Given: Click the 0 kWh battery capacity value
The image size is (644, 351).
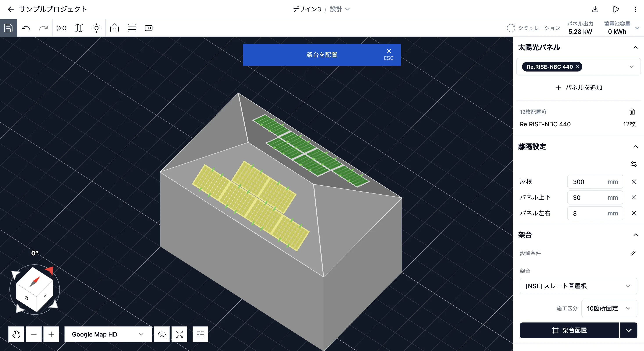Looking at the screenshot, I should click(617, 32).
